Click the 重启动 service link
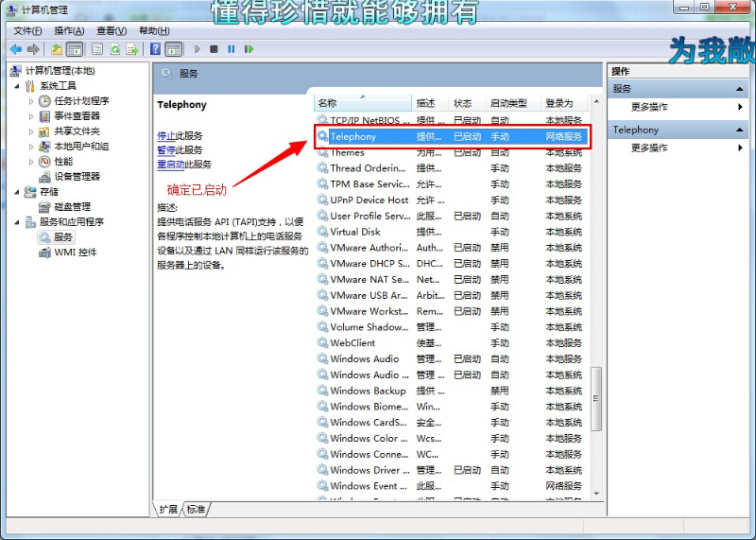The width and height of the screenshot is (756, 540). pos(170,165)
